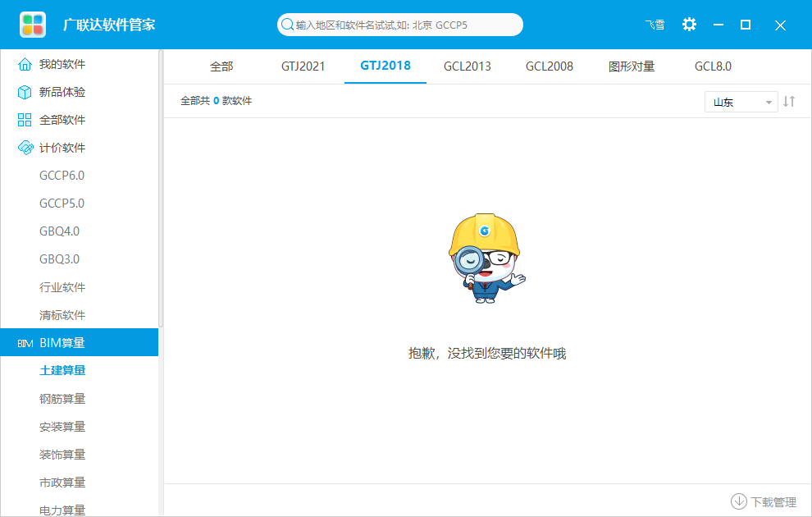Image resolution: width=812 pixels, height=517 pixels.
Task: Switch to the 全部 tab
Action: tap(221, 66)
